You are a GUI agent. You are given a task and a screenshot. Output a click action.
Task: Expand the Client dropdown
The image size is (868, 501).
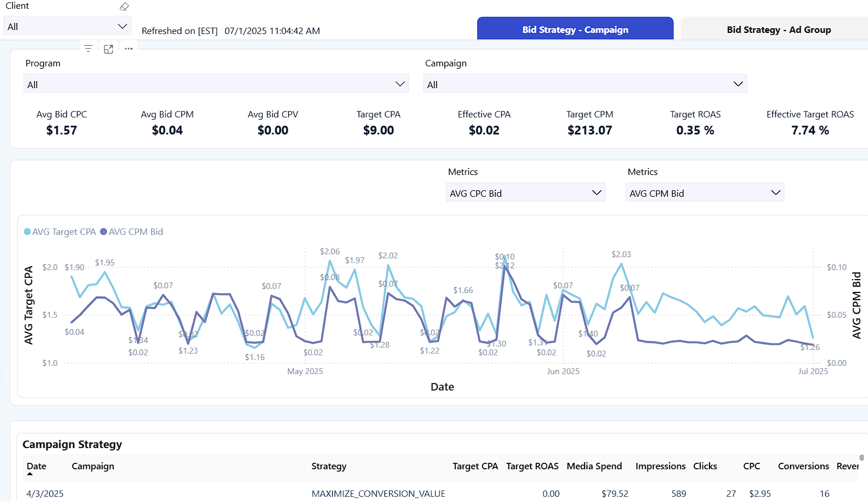(122, 26)
